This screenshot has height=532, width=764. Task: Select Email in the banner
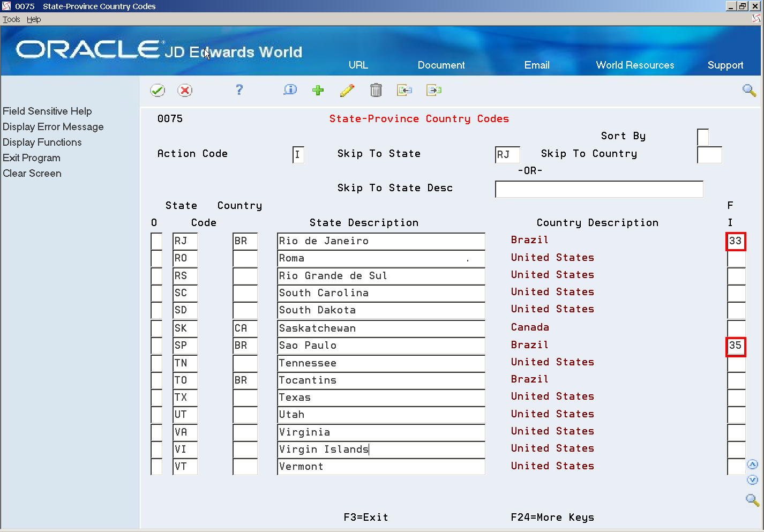click(x=537, y=65)
